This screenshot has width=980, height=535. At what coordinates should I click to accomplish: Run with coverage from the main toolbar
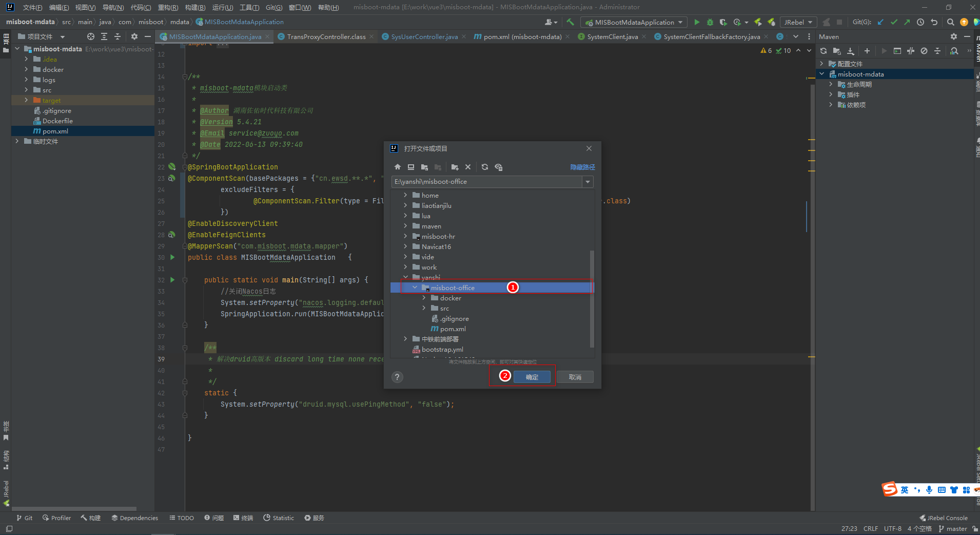click(723, 22)
